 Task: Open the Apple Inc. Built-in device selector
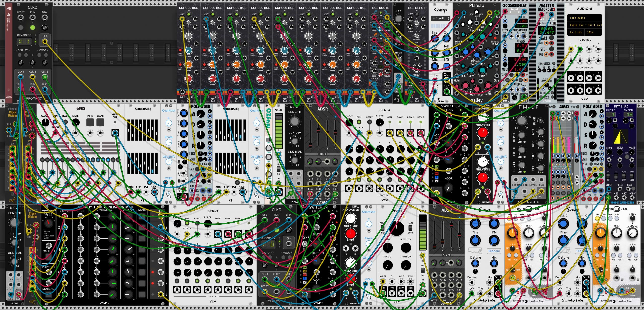pyautogui.click(x=584, y=25)
